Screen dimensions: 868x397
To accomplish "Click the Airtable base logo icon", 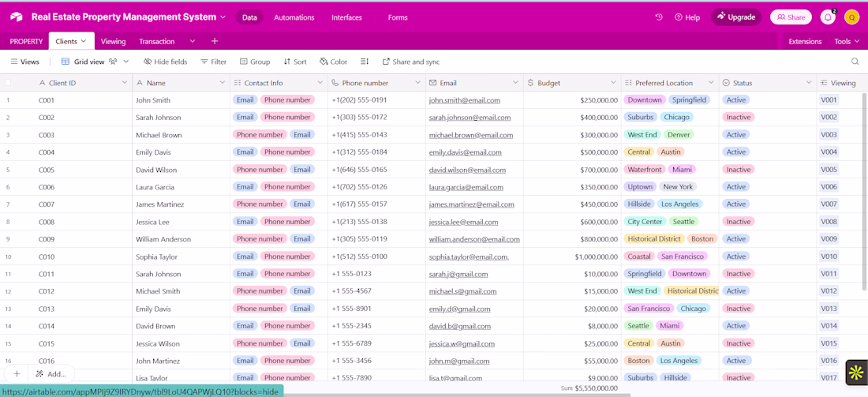I will click(16, 17).
